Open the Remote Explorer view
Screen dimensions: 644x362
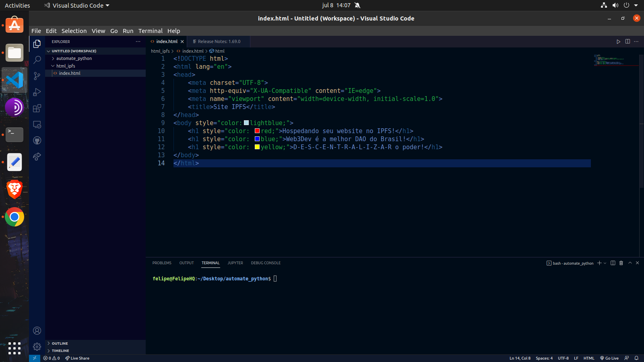[x=37, y=125]
